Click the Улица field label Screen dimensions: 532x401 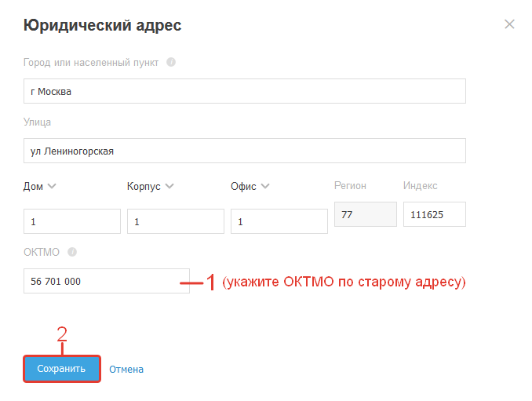point(37,122)
